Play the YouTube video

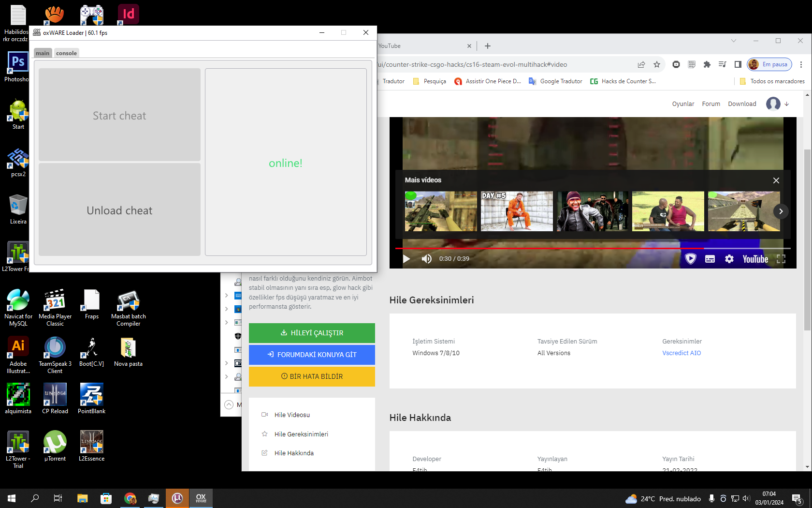tap(406, 259)
